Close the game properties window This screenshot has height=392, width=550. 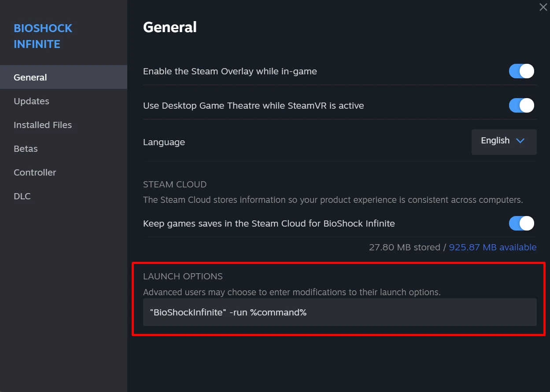coord(543,7)
